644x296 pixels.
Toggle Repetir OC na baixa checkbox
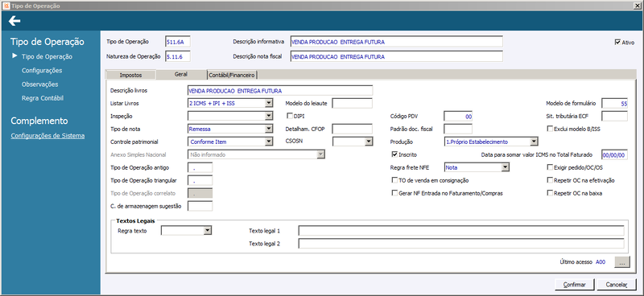[550, 193]
